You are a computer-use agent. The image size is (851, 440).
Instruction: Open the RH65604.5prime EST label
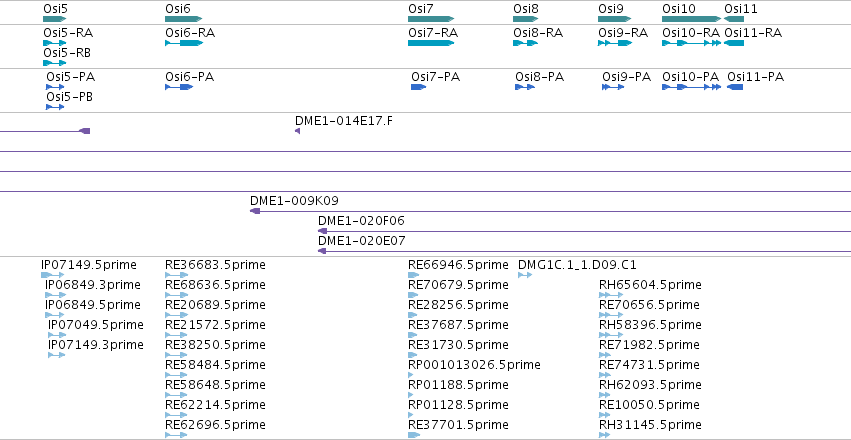(650, 285)
